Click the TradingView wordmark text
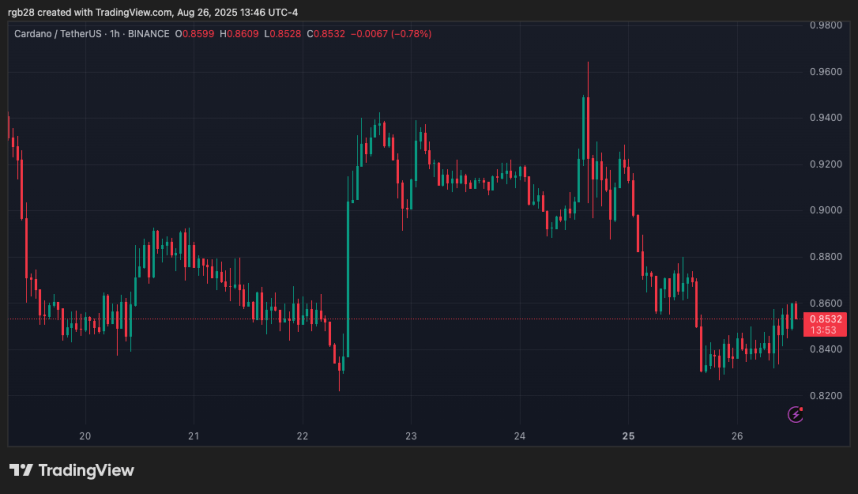 tap(87, 470)
